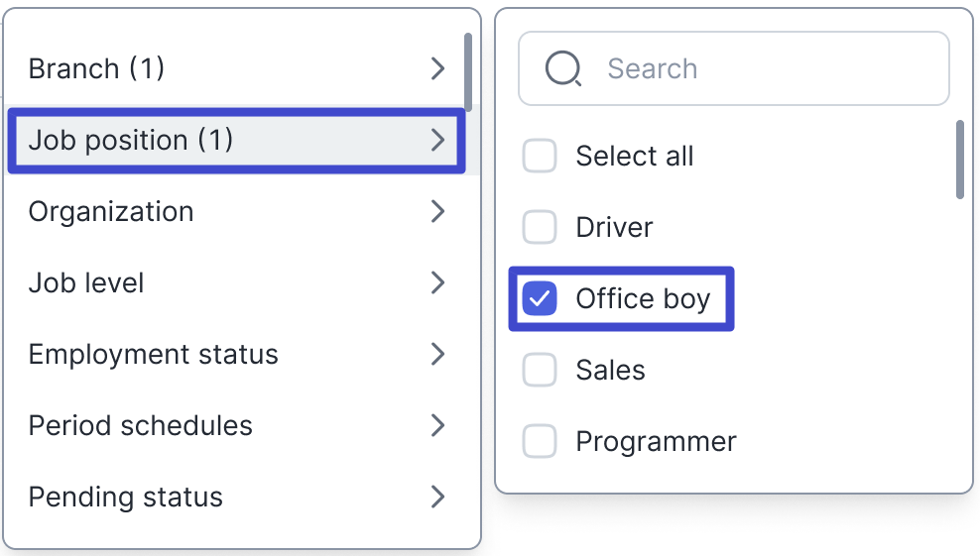Open the Job position (1) submenu arrow
Viewport: 980px width, 556px height.
coord(438,140)
